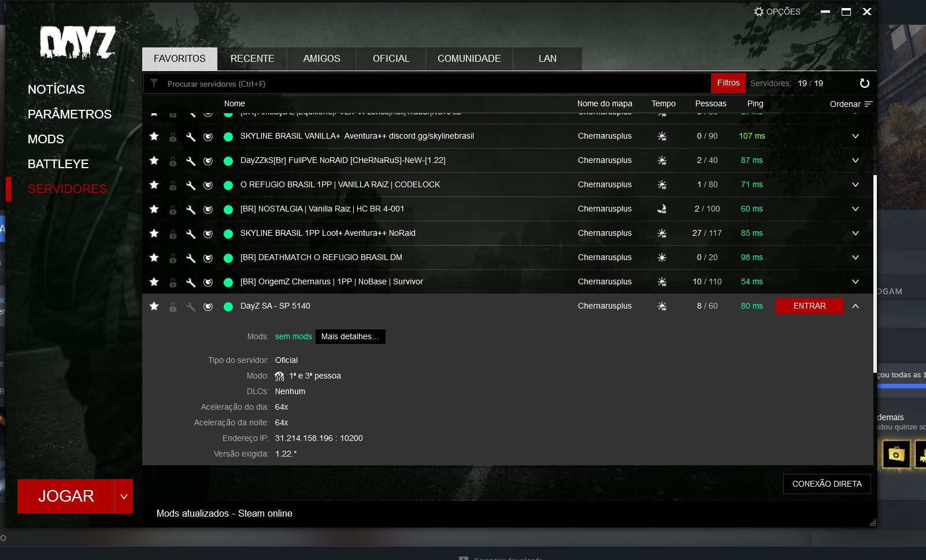
Task: Toggle favorite star for SKYLINE BRASIL 1PP Loot+
Action: pos(154,233)
